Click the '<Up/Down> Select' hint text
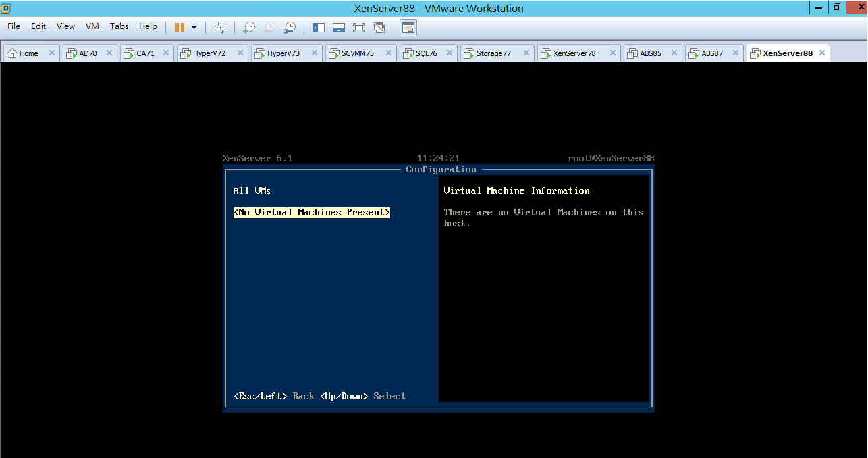This screenshot has height=458, width=868. tap(363, 396)
